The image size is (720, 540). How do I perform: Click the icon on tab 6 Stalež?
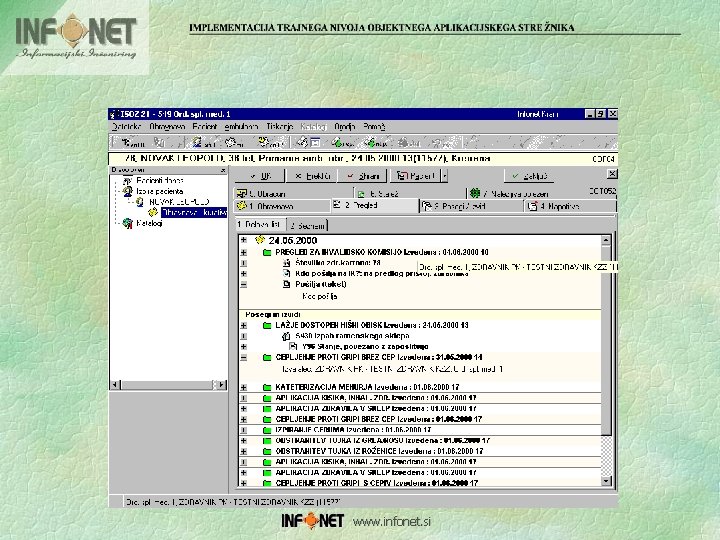(361, 194)
